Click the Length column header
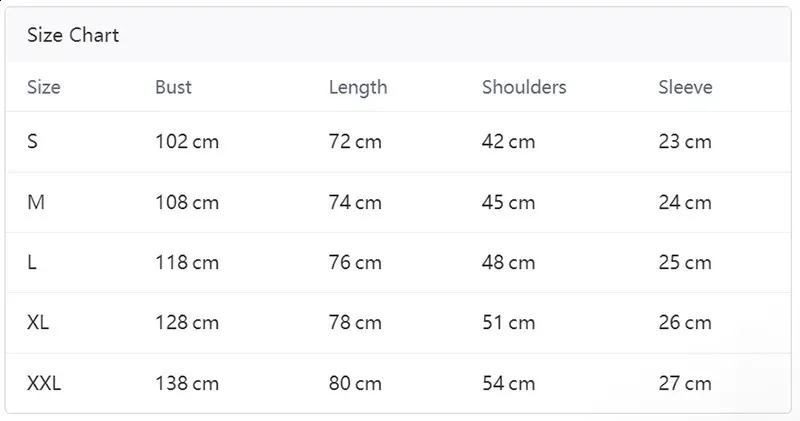Image resolution: width=800 pixels, height=421 pixels. coord(357,87)
